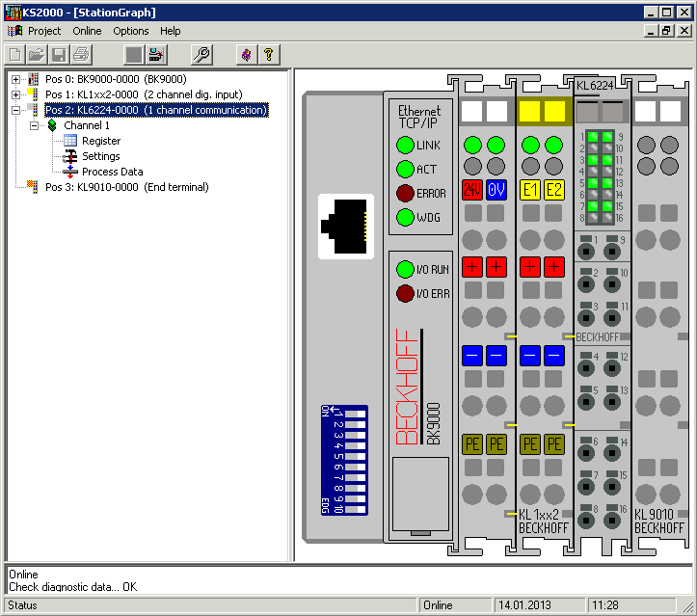The image size is (697, 616).
Task: Click the green I/O RUN LED
Action: (405, 269)
